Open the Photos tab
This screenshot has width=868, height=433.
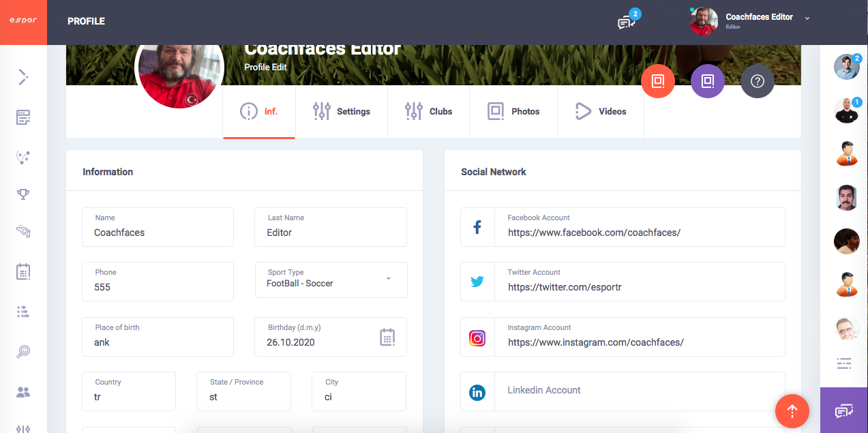pos(513,111)
